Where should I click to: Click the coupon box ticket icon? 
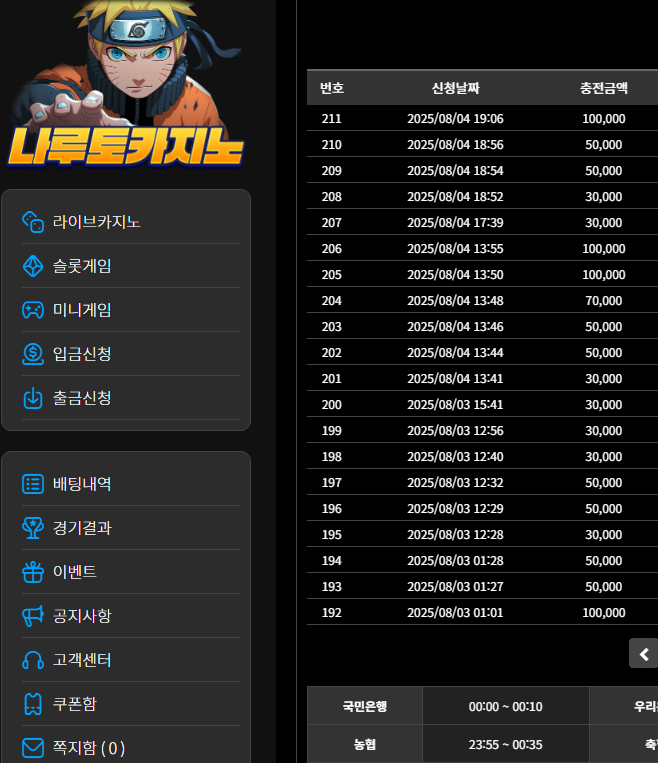(33, 704)
